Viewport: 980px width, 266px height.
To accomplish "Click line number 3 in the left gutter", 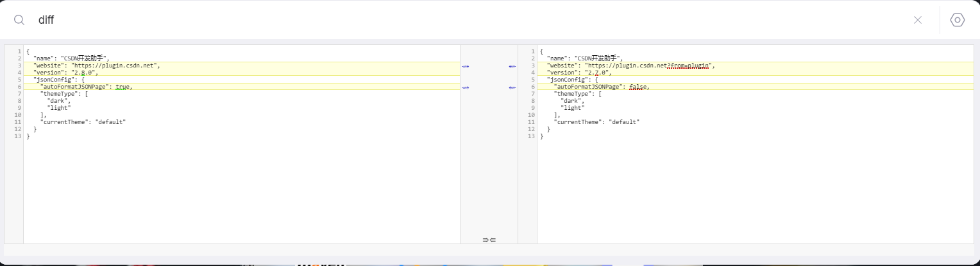I will pos(19,66).
